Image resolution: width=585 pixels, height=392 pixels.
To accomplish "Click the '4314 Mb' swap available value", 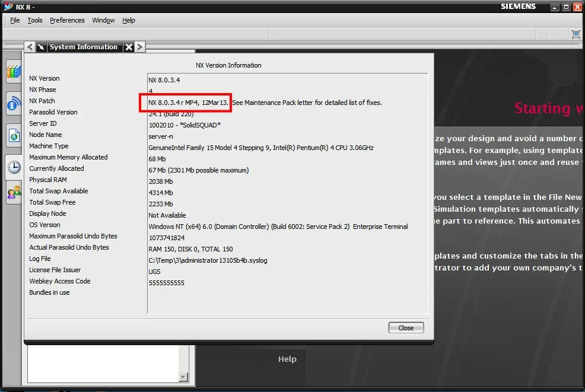I will (161, 193).
